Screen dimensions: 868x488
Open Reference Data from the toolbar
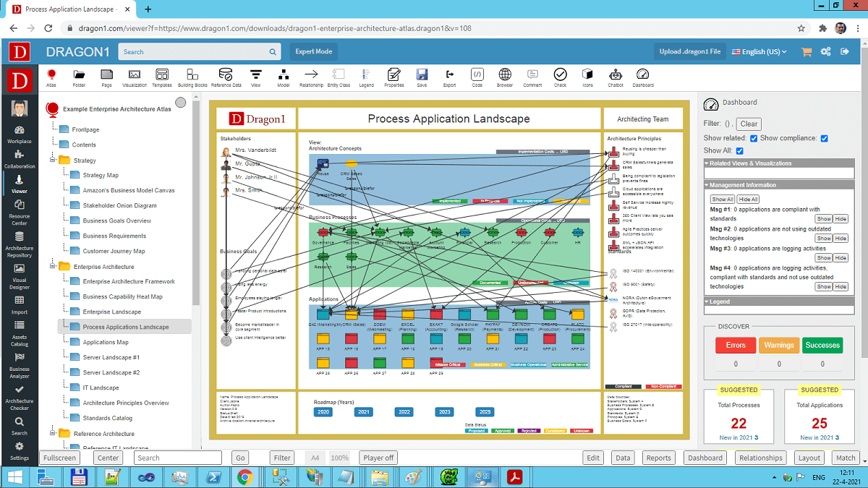pos(226,77)
